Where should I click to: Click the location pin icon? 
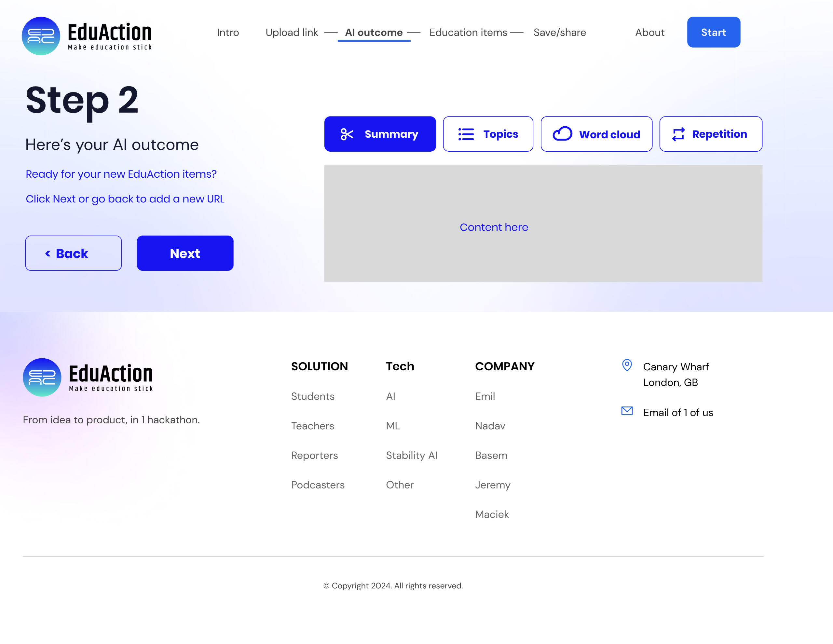627,365
